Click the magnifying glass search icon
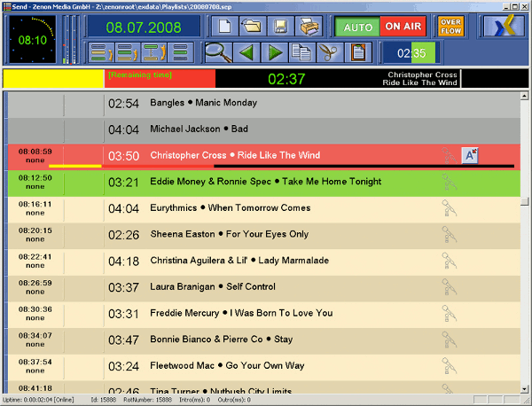Image resolution: width=532 pixels, height=406 pixels. 218,52
